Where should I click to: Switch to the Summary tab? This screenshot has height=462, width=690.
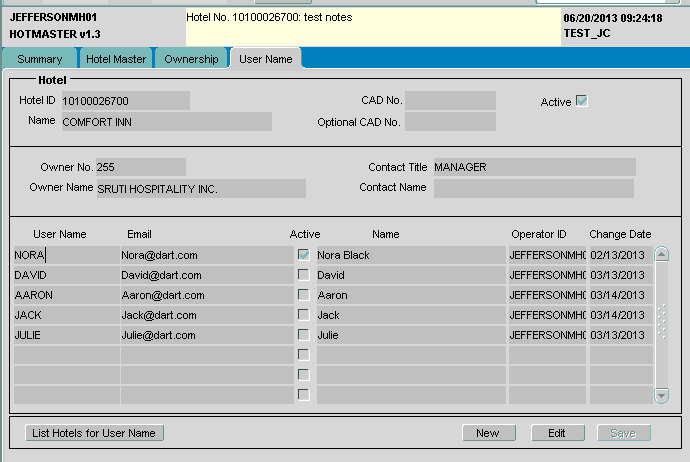coord(39,59)
